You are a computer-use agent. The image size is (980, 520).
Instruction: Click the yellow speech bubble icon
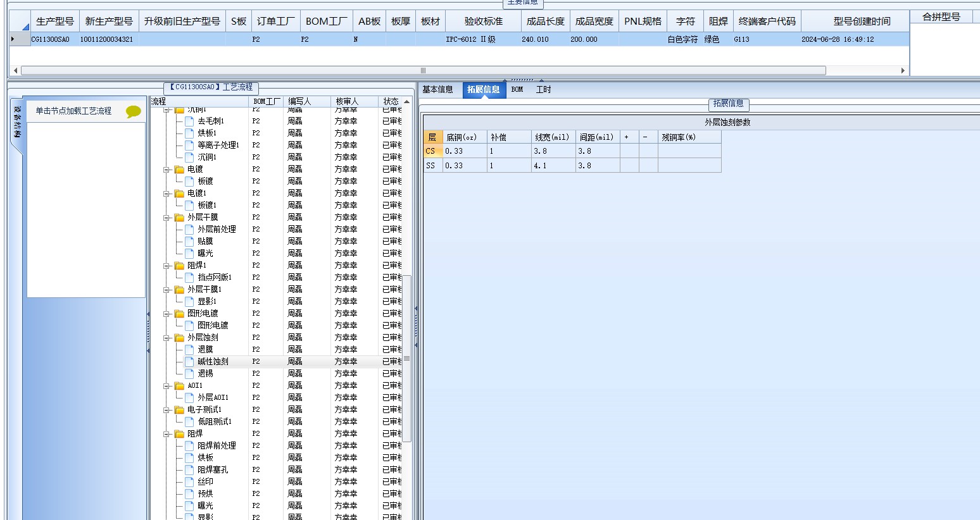[134, 112]
